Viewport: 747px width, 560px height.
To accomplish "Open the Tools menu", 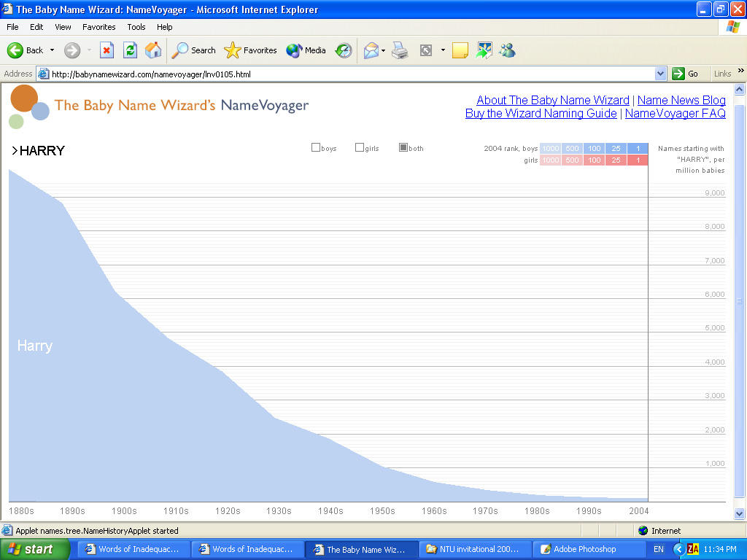I will pyautogui.click(x=136, y=27).
